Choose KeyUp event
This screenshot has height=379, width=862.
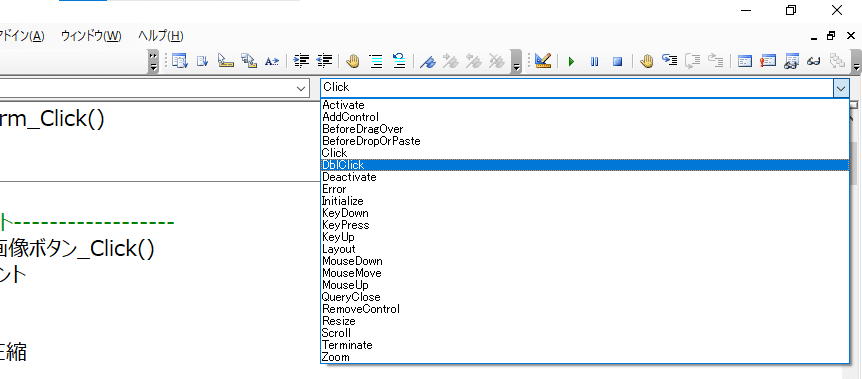click(585, 237)
